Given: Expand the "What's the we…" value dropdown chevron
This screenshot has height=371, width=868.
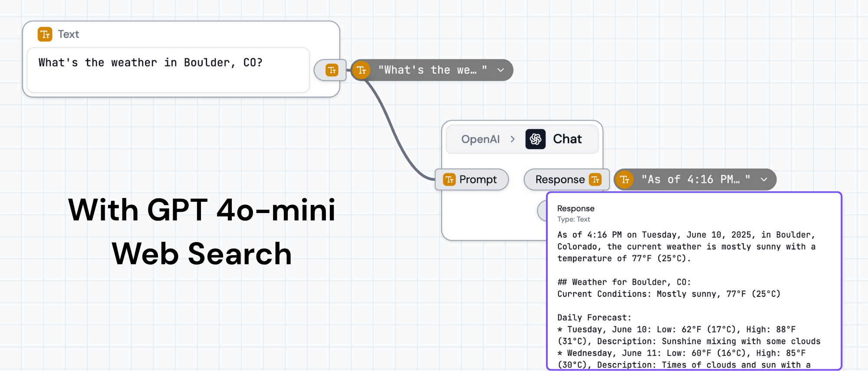Looking at the screenshot, I should pyautogui.click(x=500, y=70).
